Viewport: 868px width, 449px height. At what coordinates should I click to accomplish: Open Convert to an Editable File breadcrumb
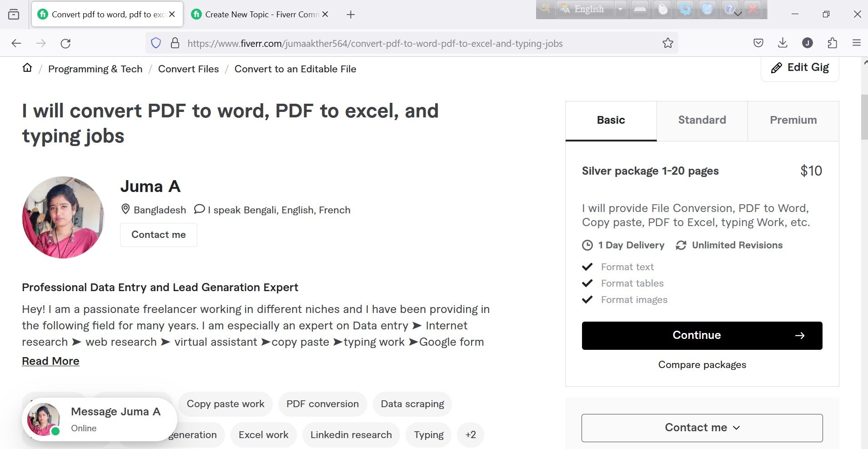click(295, 69)
